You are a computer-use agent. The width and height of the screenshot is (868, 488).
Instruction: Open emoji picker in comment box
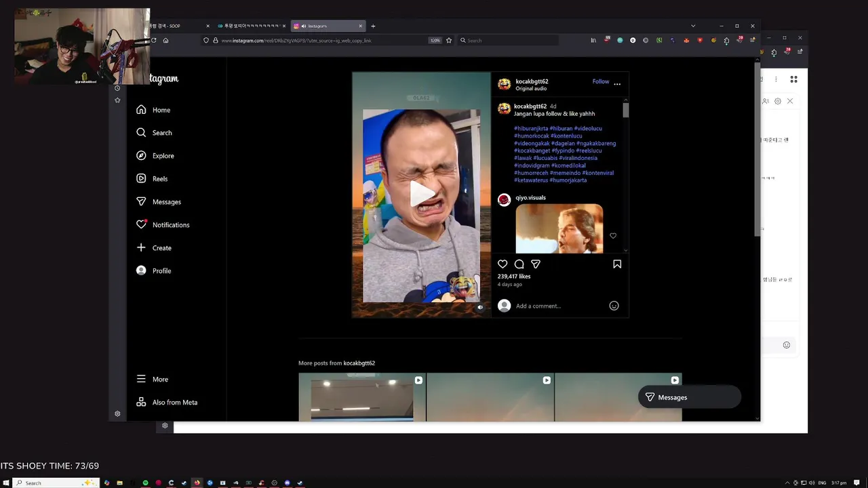tap(614, 306)
